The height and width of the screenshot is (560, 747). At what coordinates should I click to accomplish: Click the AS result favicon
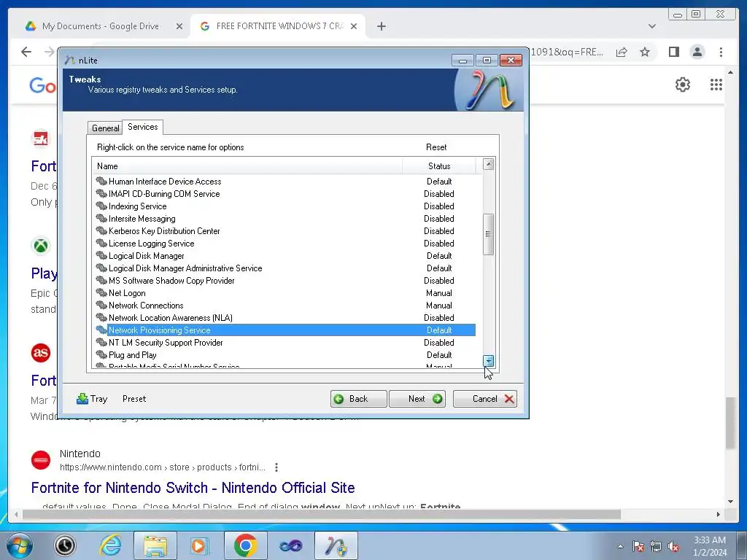[x=41, y=353]
